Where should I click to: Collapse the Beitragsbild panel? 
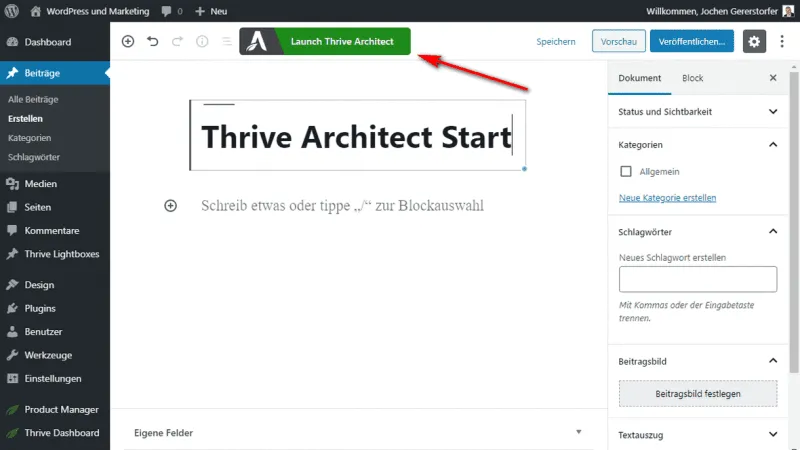[697, 361]
